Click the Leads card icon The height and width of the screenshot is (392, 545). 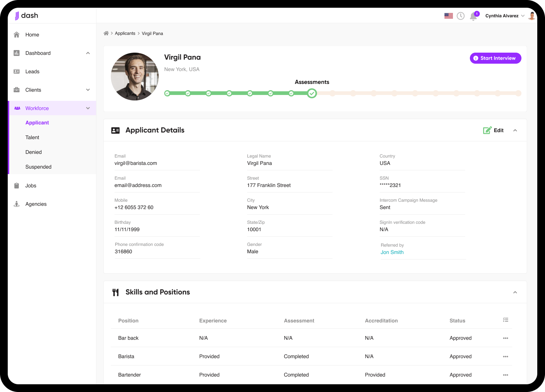(17, 71)
